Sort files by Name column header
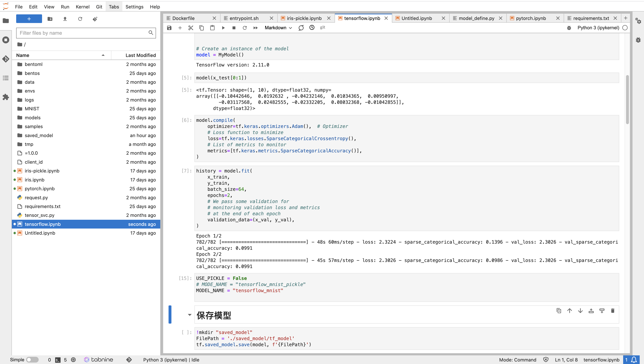Image resolution: width=644 pixels, height=364 pixels. [x=60, y=55]
